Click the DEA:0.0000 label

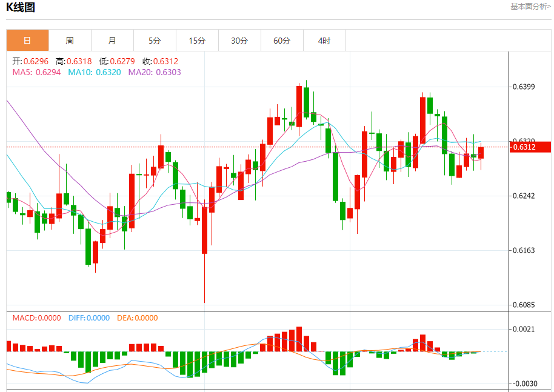[x=138, y=318]
